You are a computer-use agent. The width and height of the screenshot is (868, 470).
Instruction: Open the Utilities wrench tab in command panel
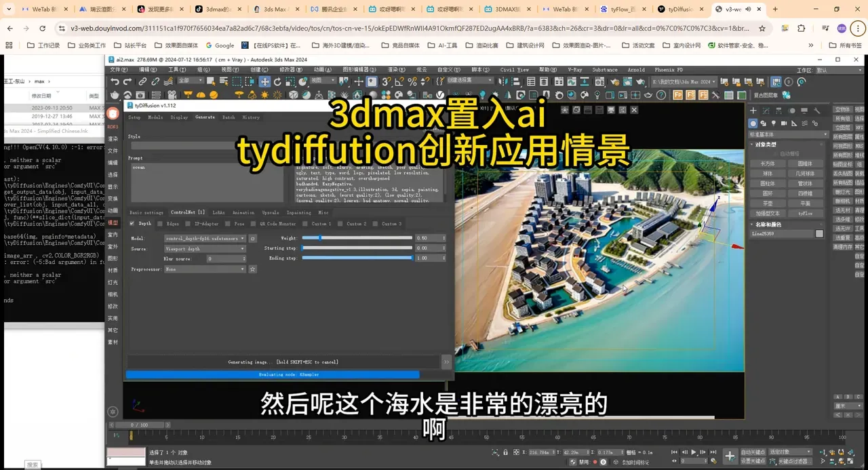[x=817, y=110]
